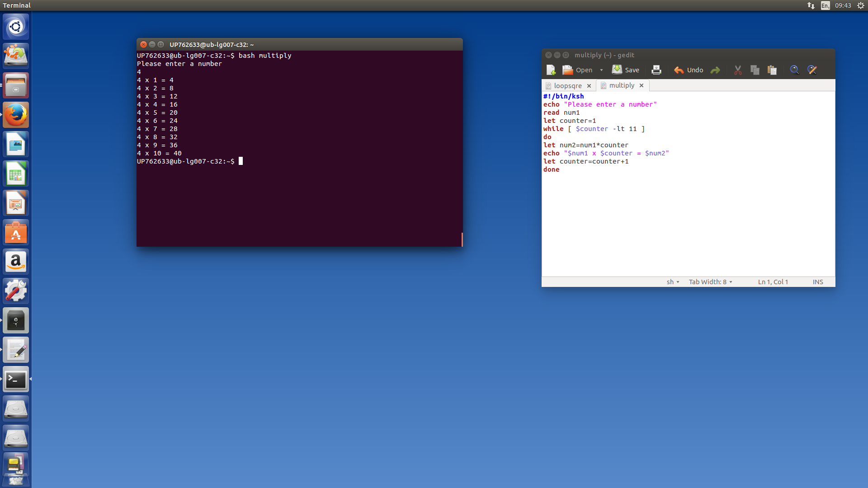Viewport: 868px width, 488px height.
Task: Click the 'done' line in gedit
Action: [x=552, y=169]
